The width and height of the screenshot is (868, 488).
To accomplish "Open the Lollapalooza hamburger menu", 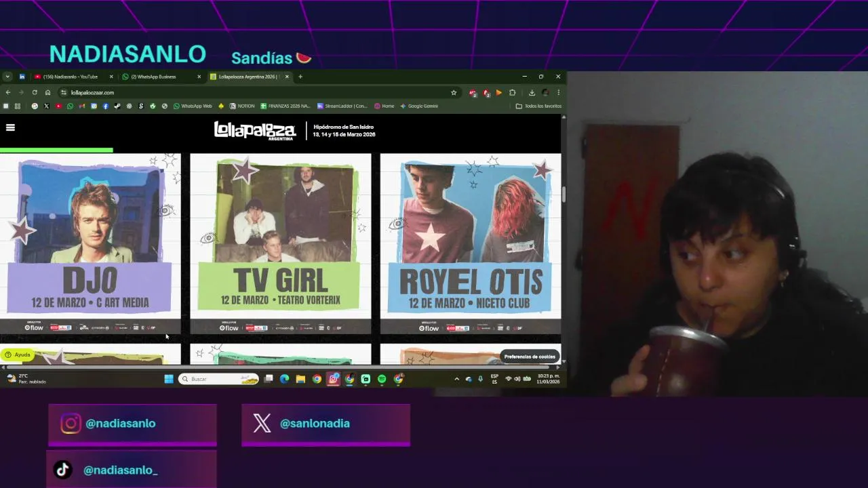I will pos(10,127).
